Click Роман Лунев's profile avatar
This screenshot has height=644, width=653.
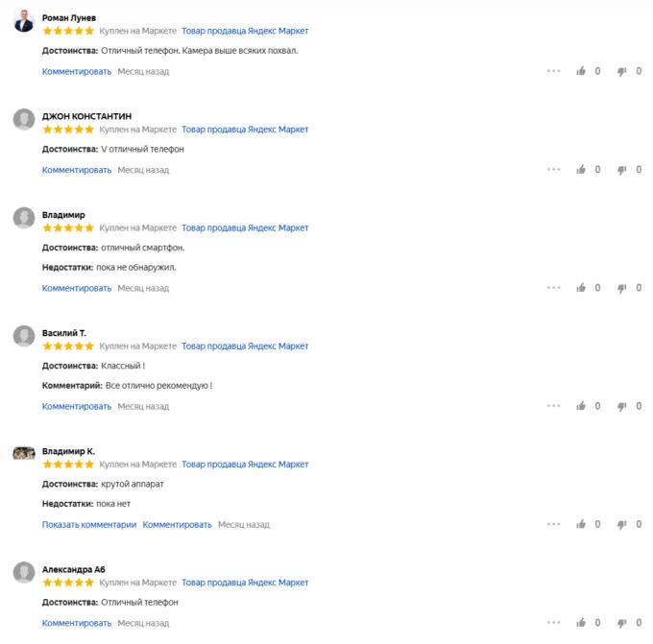(x=24, y=22)
